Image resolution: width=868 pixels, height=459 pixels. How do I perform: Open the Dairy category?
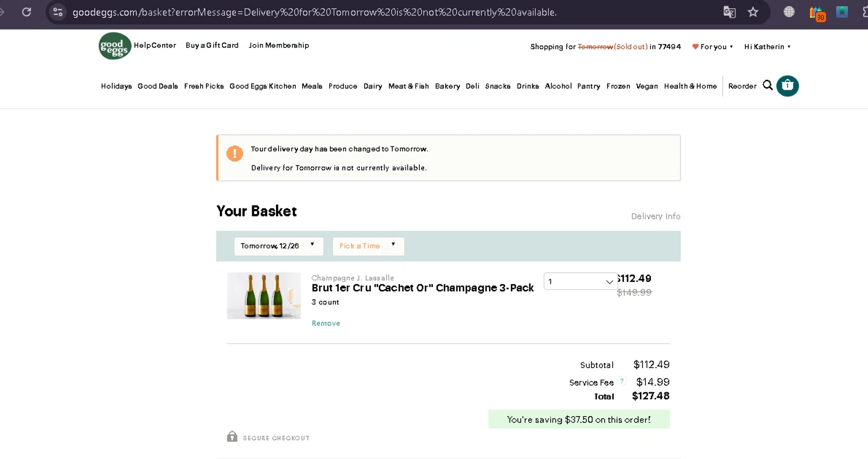(x=373, y=86)
